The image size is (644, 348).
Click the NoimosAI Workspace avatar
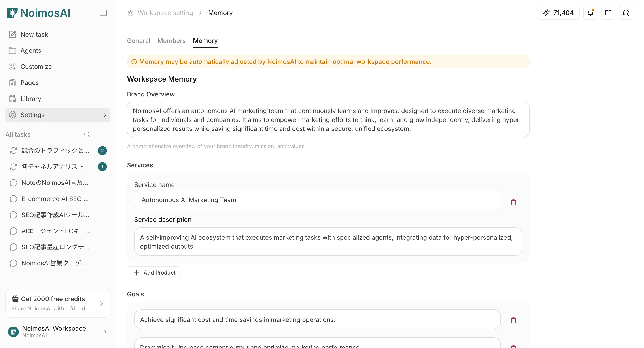pos(13,332)
